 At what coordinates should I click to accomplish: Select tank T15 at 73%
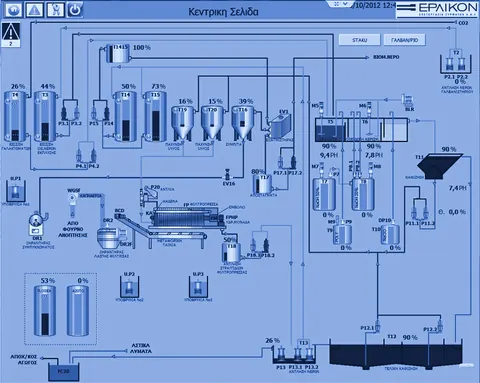click(155, 117)
